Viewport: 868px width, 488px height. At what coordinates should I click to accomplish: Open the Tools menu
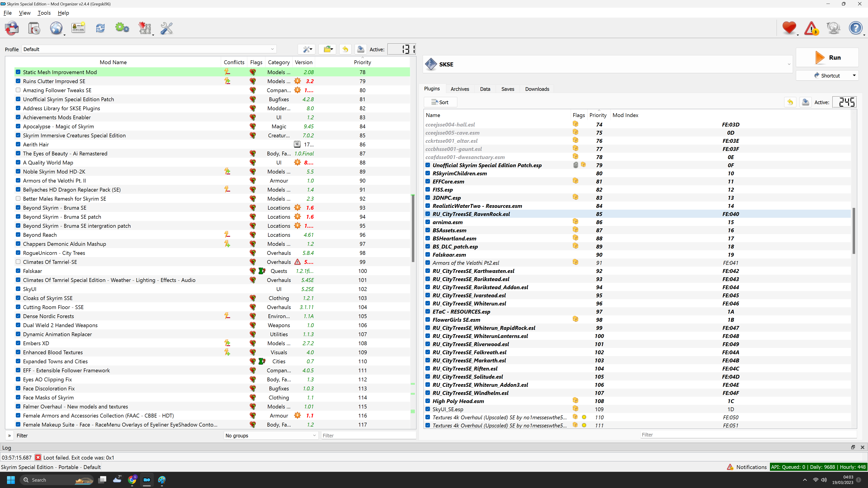(44, 13)
